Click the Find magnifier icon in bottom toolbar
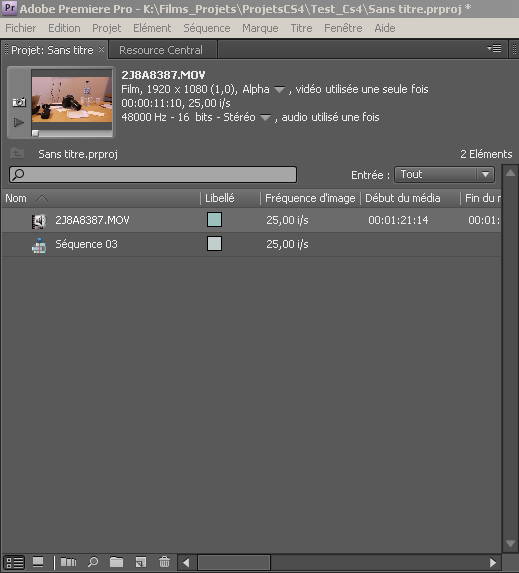The height and width of the screenshot is (573, 519). coord(93,562)
